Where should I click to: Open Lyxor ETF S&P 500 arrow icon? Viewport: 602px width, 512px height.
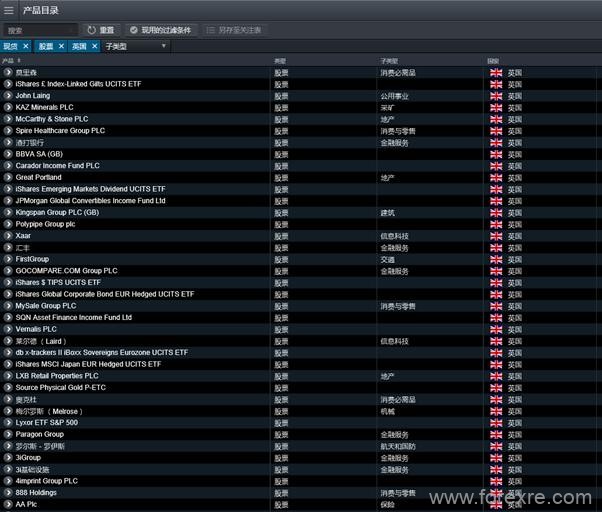point(8,423)
